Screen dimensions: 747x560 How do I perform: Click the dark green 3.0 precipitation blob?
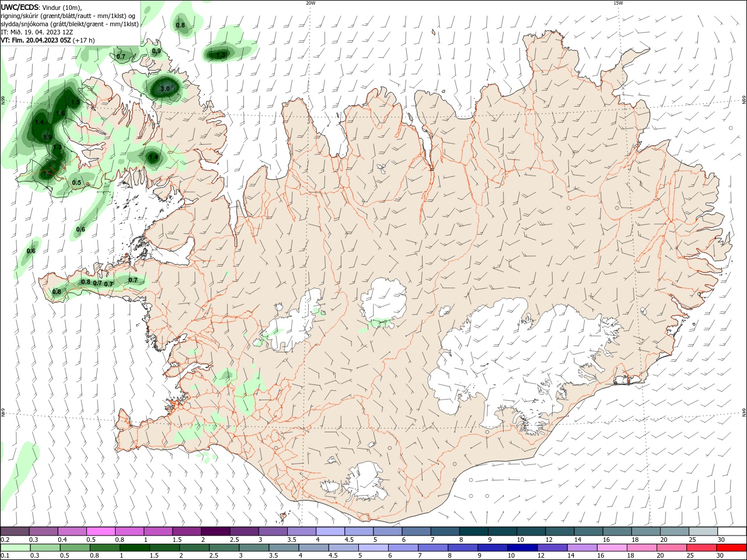tap(164, 88)
